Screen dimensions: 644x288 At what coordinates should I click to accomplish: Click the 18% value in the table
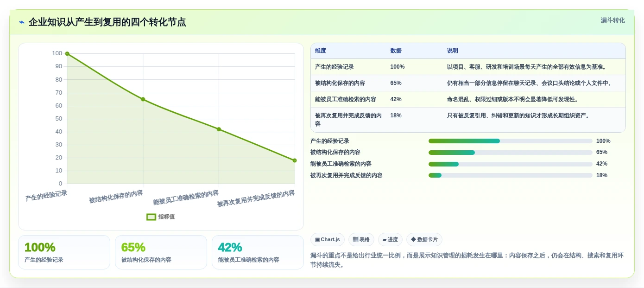396,115
